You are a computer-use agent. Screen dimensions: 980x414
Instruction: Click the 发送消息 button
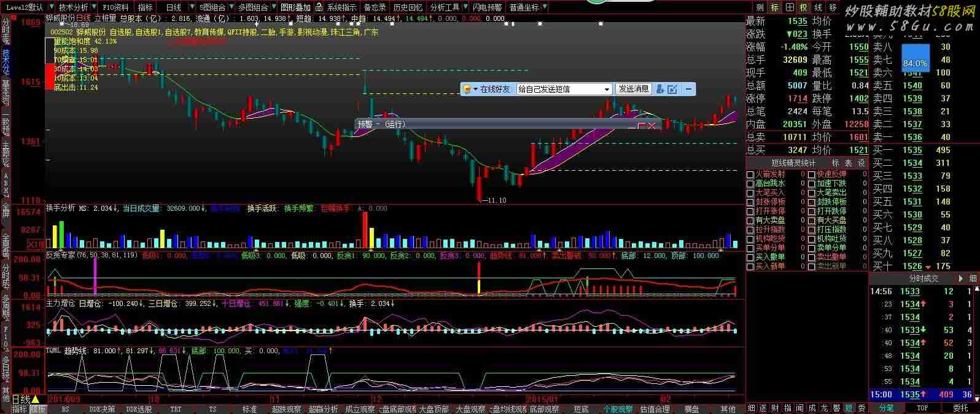pos(634,89)
